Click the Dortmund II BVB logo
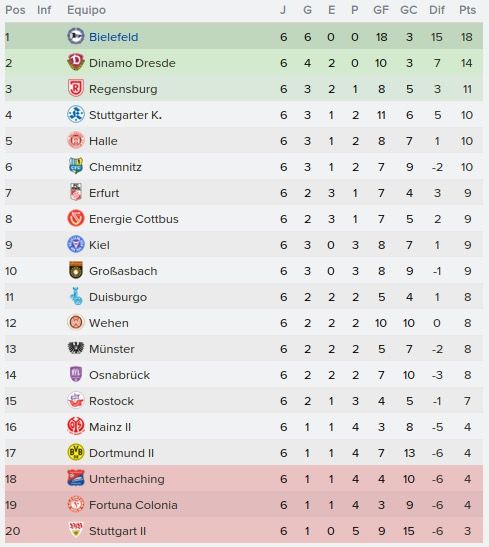The height and width of the screenshot is (547, 489). click(76, 452)
